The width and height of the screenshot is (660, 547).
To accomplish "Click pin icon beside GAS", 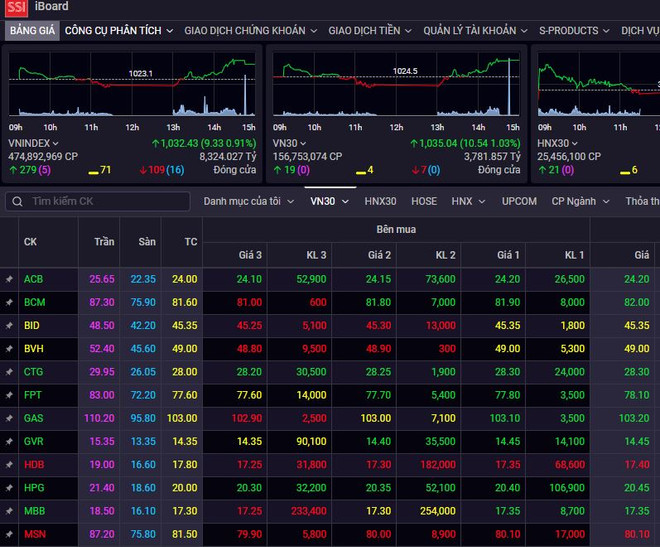I will click(9, 418).
